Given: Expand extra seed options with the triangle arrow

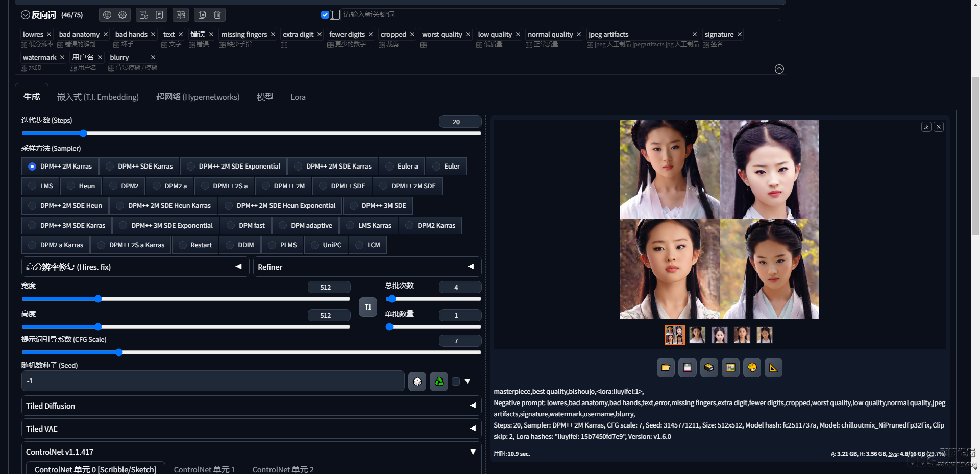Looking at the screenshot, I should (468, 381).
